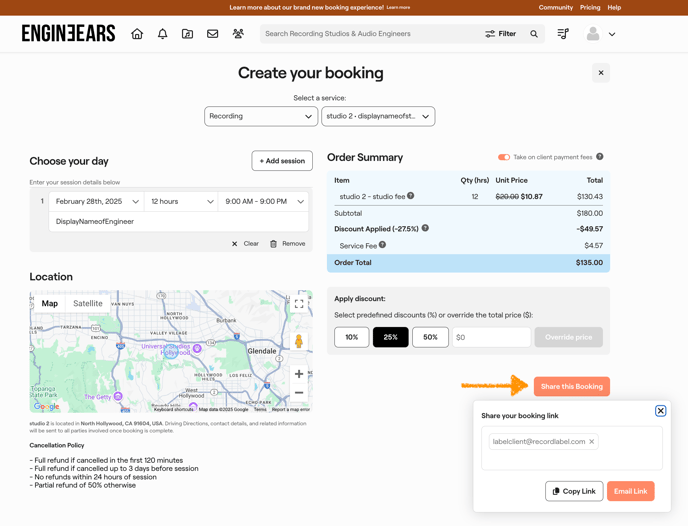
Task: Click the Copy Link button
Action: coord(574,491)
